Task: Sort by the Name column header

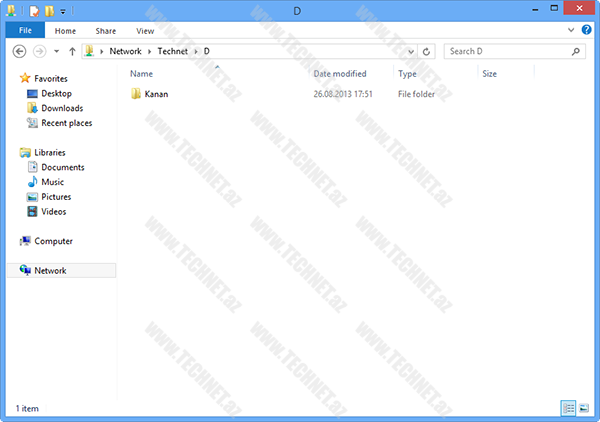Action: (141, 73)
